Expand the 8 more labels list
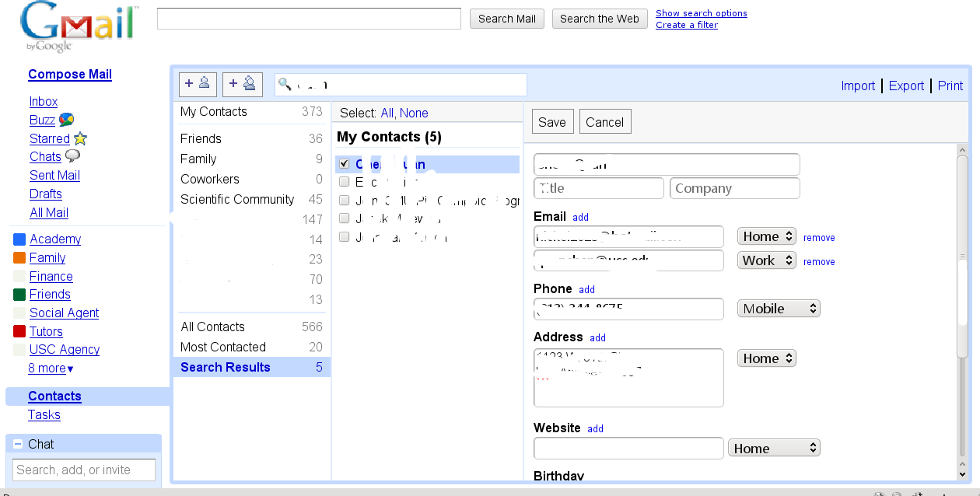Image resolution: width=980 pixels, height=496 pixels. tap(50, 368)
